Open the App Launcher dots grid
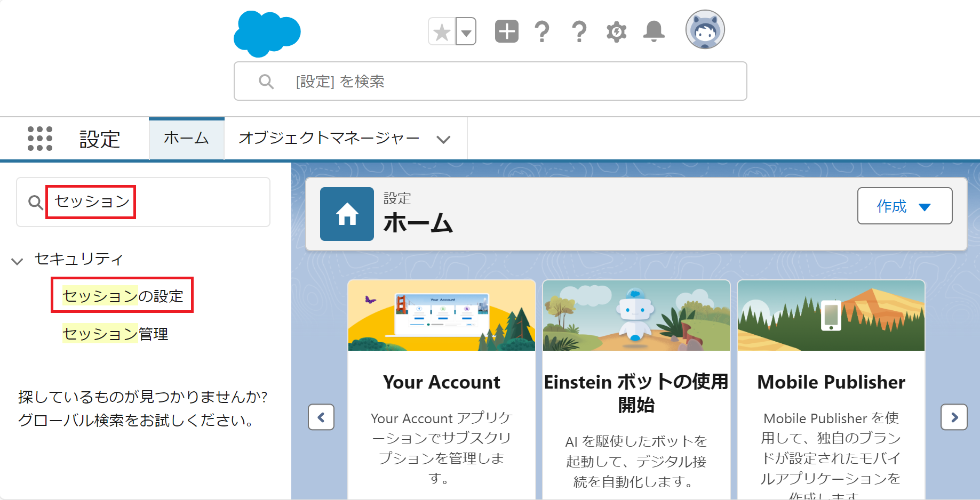Viewport: 980px width, 500px height. (40, 139)
